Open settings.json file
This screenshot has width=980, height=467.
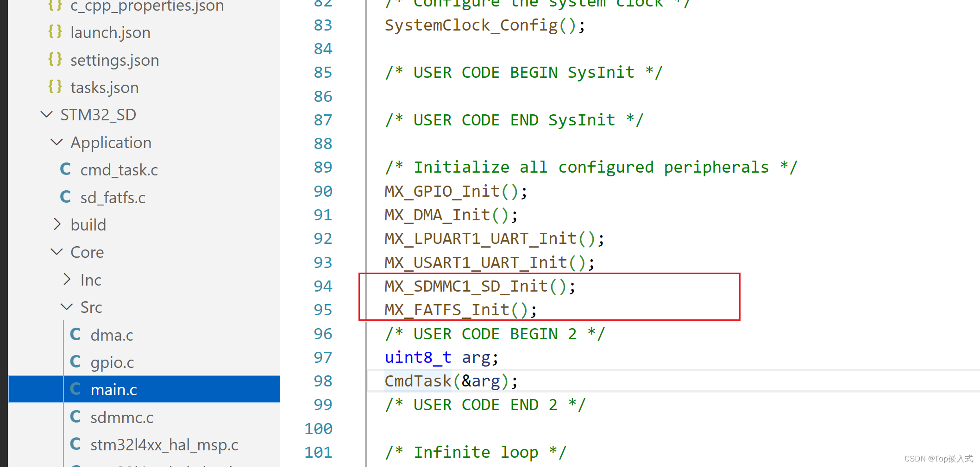point(114,60)
